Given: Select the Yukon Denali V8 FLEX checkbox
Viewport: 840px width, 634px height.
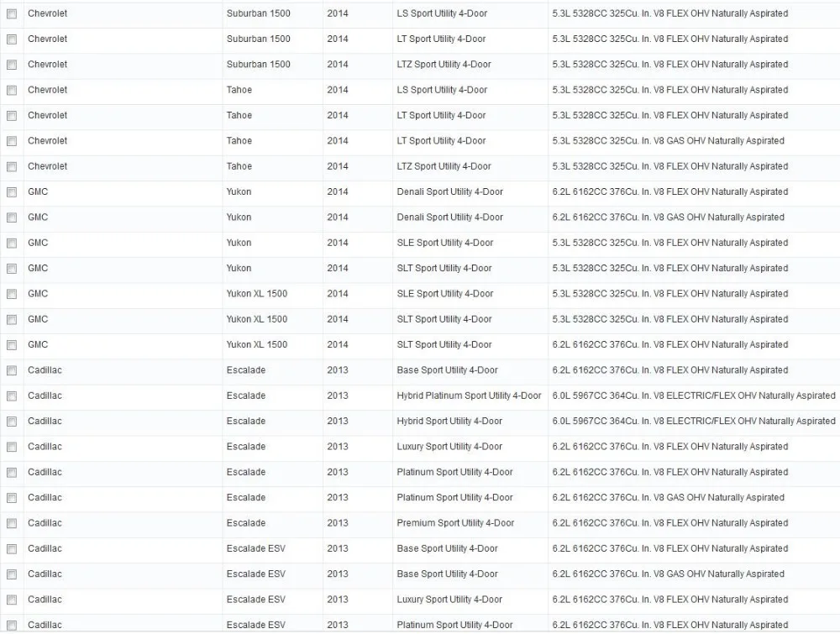Looking at the screenshot, I should [x=12, y=192].
